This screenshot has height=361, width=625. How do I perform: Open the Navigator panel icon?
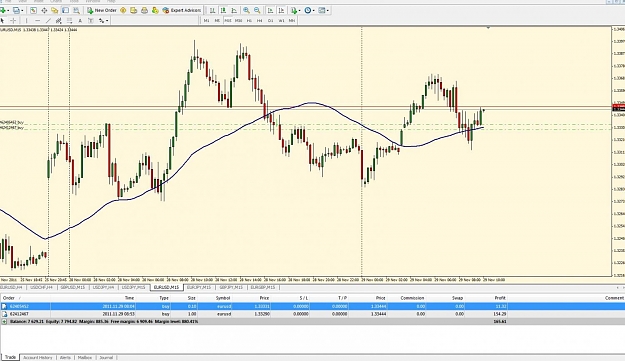click(x=55, y=10)
